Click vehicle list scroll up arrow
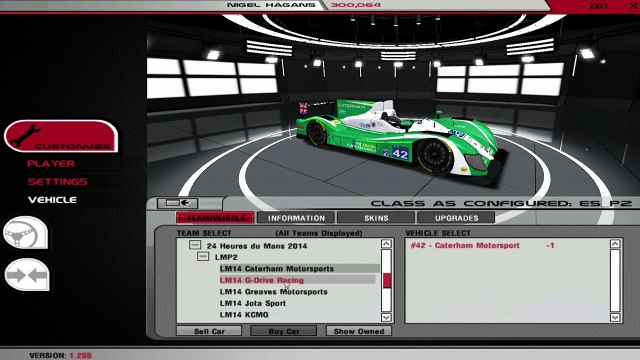 click(615, 244)
